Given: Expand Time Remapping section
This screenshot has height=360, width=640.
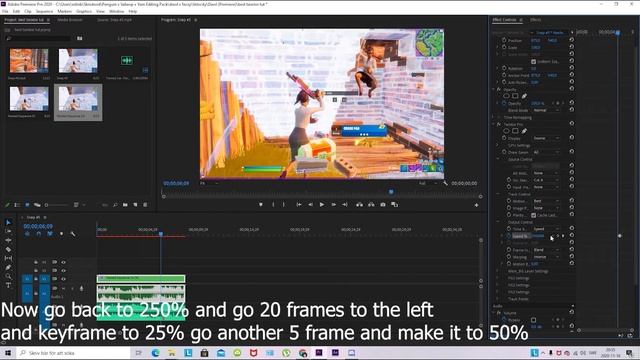Looking at the screenshot, I should coord(493,117).
